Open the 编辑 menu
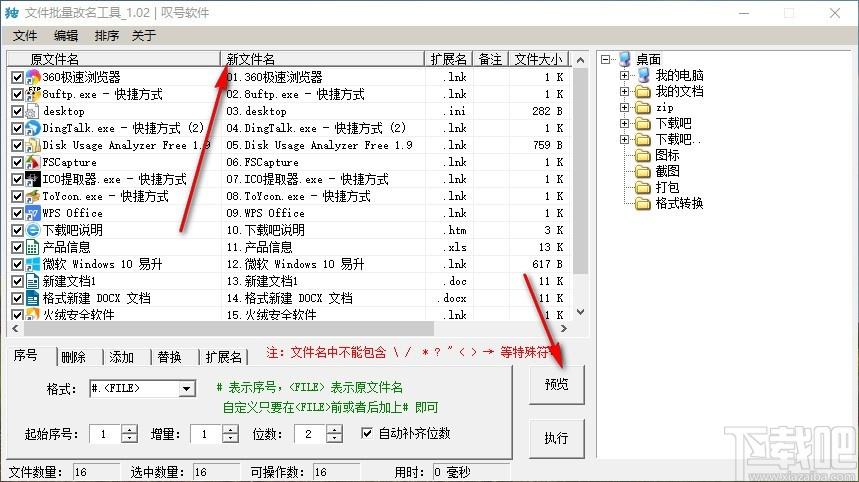Viewport: 859px width, 482px height. [66, 36]
